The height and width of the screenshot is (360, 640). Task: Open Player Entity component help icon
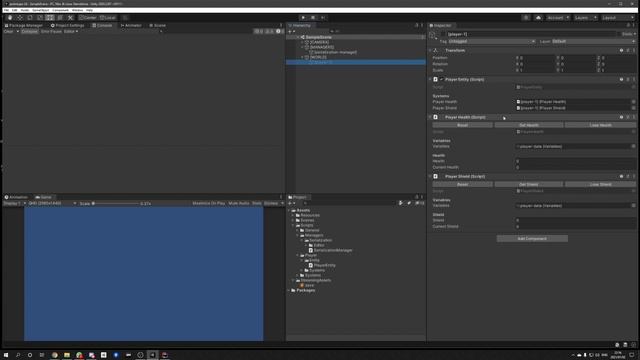coord(621,80)
